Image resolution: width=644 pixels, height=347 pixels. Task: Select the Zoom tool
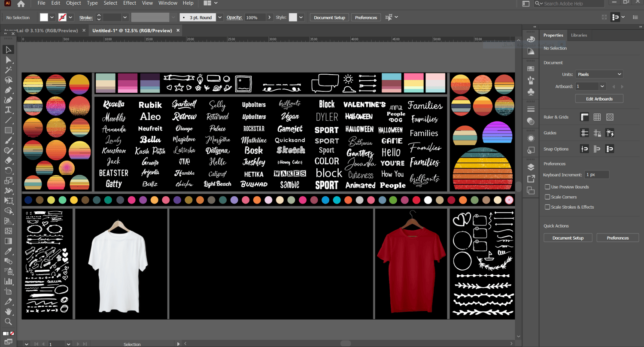pyautogui.click(x=8, y=322)
